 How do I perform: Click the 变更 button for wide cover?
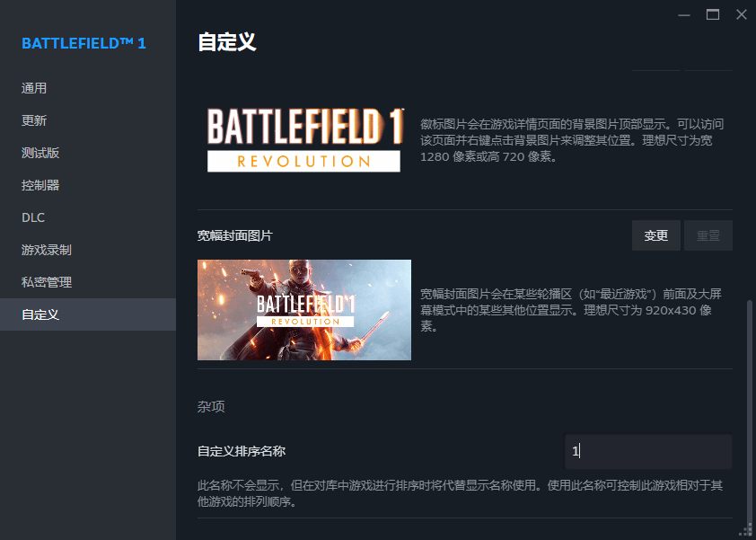(655, 235)
